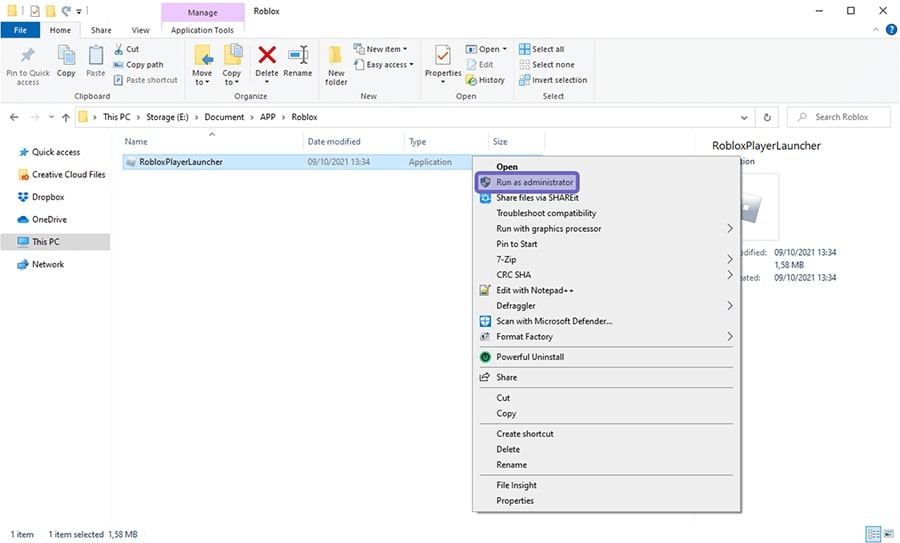Click Select none in ribbon
Viewport: 900px width, 543px height.
(x=547, y=64)
